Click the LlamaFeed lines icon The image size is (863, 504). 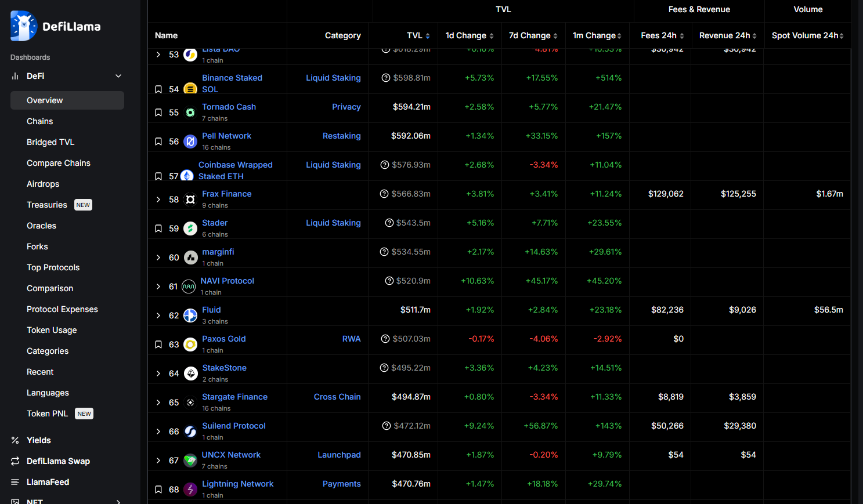pyautogui.click(x=15, y=482)
